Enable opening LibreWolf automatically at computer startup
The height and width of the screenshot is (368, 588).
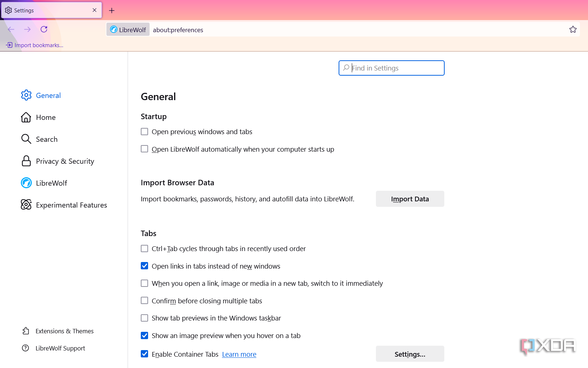[x=144, y=149]
